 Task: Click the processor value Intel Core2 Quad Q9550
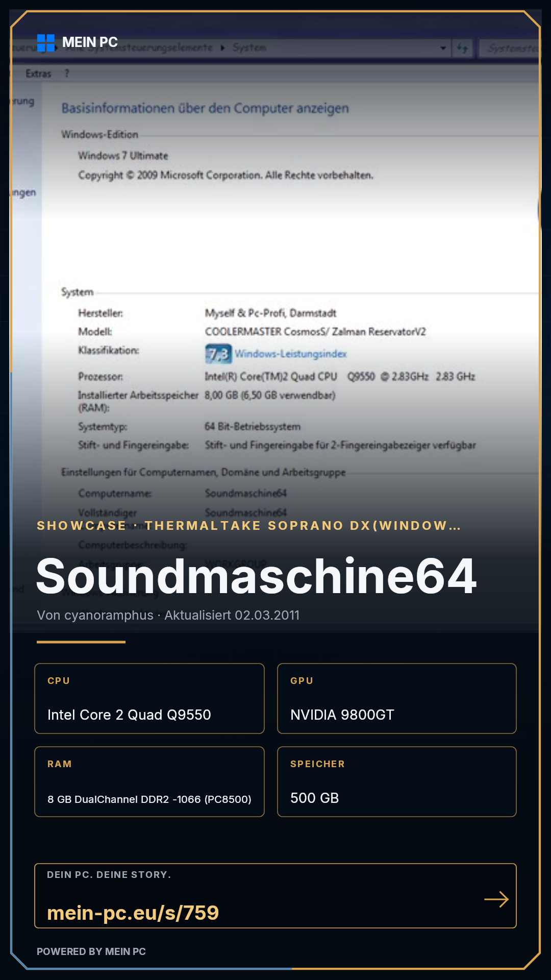tap(340, 377)
